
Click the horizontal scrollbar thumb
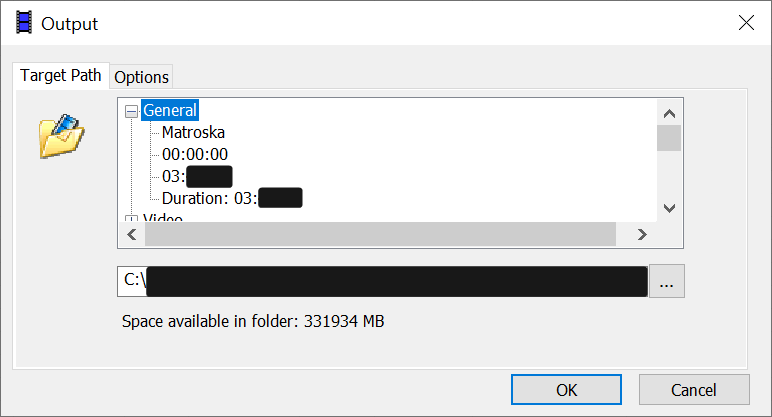(380, 234)
